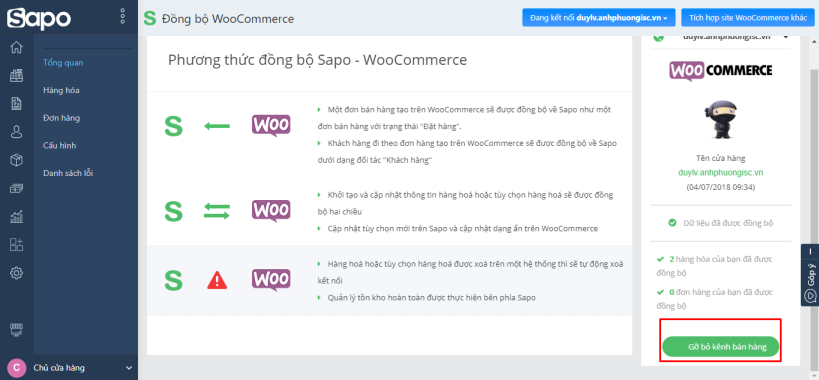Open the products box icon
819x380 pixels.
click(x=17, y=160)
